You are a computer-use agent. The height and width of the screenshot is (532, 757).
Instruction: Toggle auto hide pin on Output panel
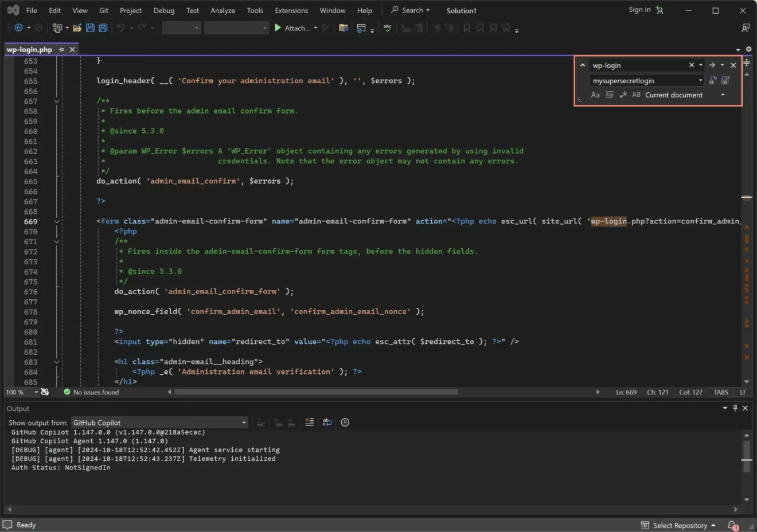735,408
